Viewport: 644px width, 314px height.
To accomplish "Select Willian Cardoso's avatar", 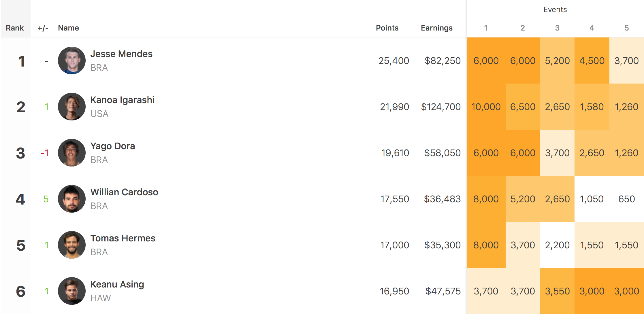I will point(71,199).
